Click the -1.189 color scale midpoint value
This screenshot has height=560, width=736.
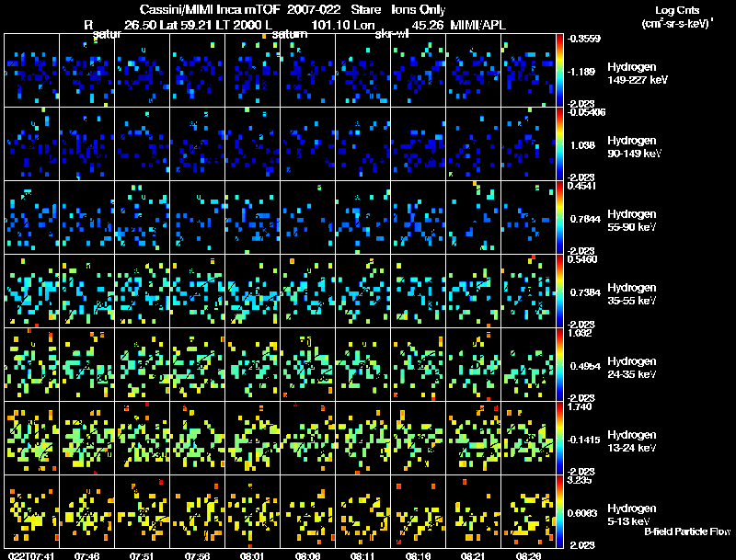(x=581, y=72)
